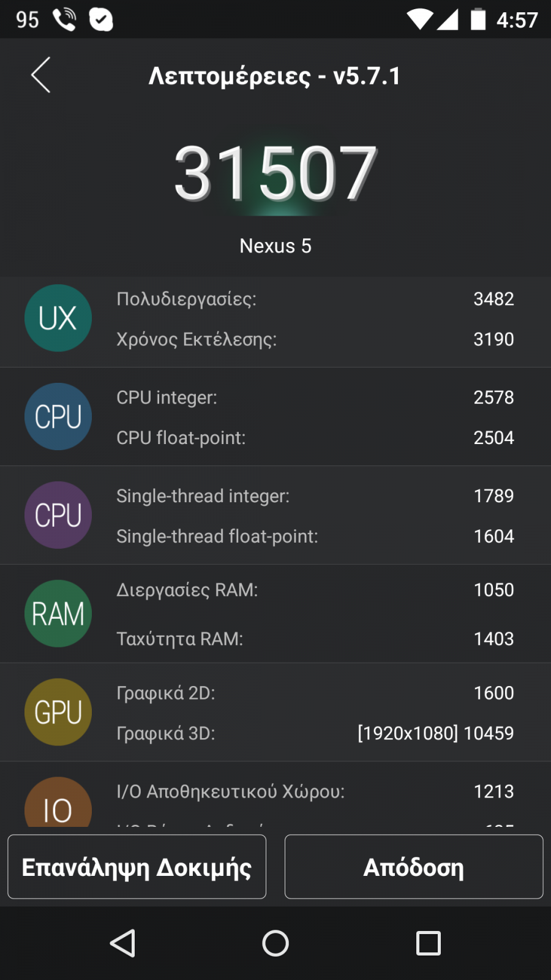
Task: Tap the Single-thread integer result row
Action: click(x=315, y=496)
